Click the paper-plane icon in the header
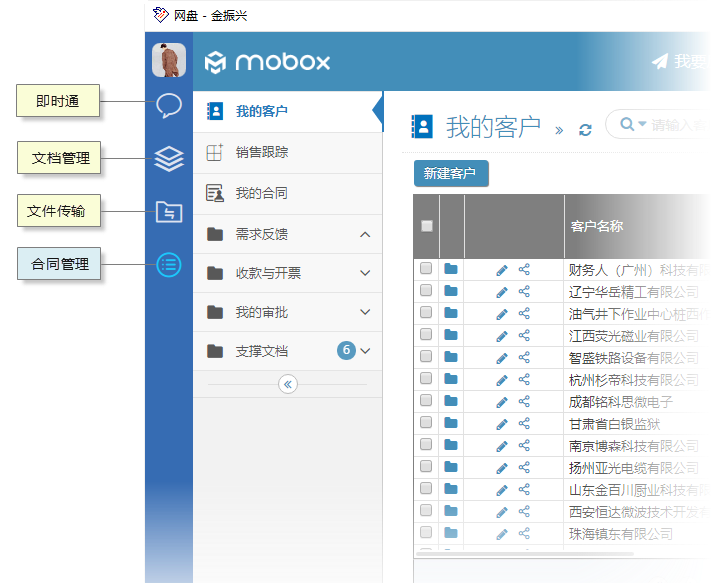The height and width of the screenshot is (583, 719). [x=660, y=61]
